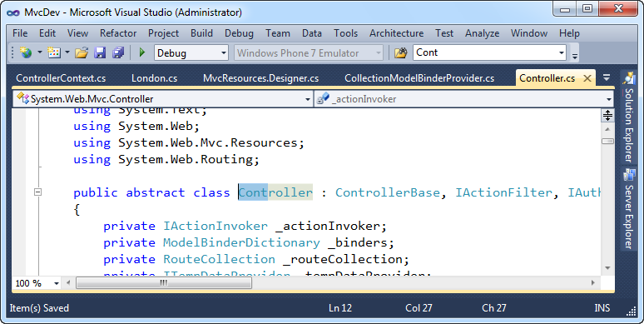Switch to the ControllerContext.cs tab

click(x=61, y=78)
